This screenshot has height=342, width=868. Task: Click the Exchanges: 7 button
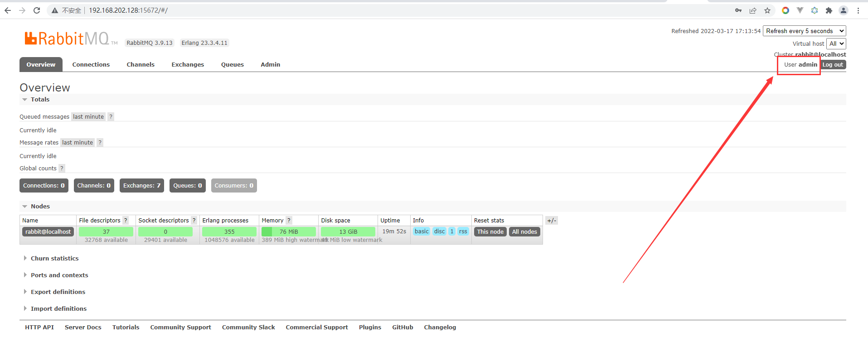point(142,186)
